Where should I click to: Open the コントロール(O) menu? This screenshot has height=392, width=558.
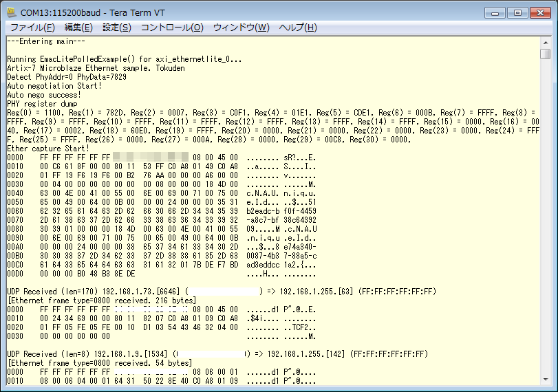coord(172,28)
